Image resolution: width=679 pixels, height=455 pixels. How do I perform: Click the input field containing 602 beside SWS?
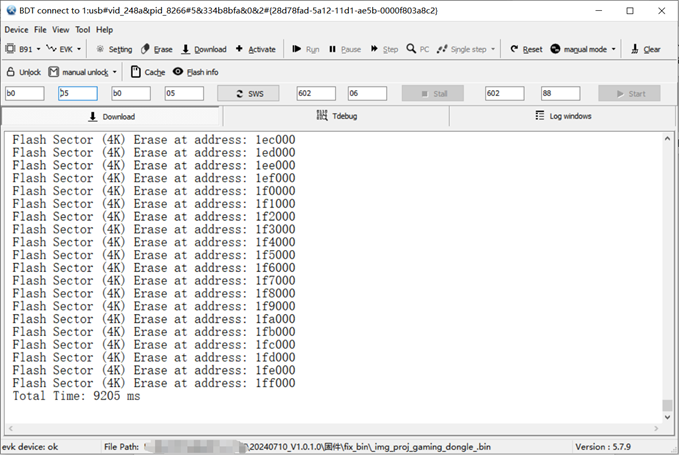click(316, 93)
